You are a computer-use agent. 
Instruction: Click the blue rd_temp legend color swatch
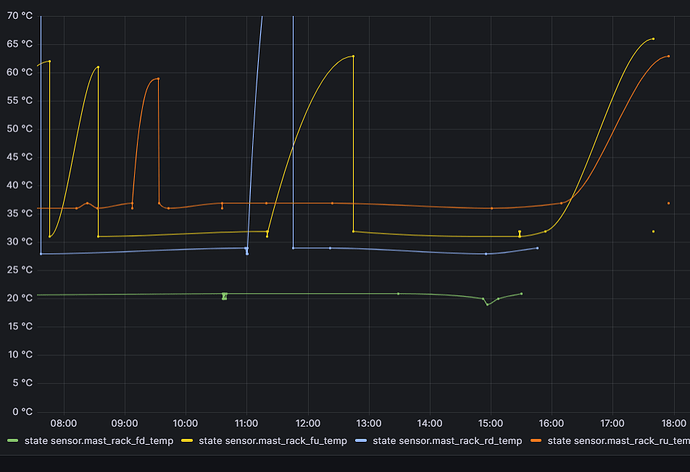coord(361,440)
